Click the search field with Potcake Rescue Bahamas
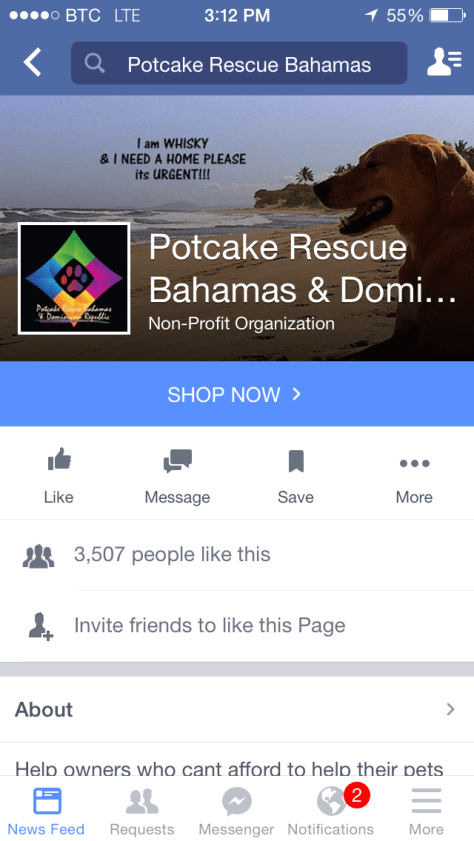Screen dimensions: 474x841 pyautogui.click(x=239, y=63)
